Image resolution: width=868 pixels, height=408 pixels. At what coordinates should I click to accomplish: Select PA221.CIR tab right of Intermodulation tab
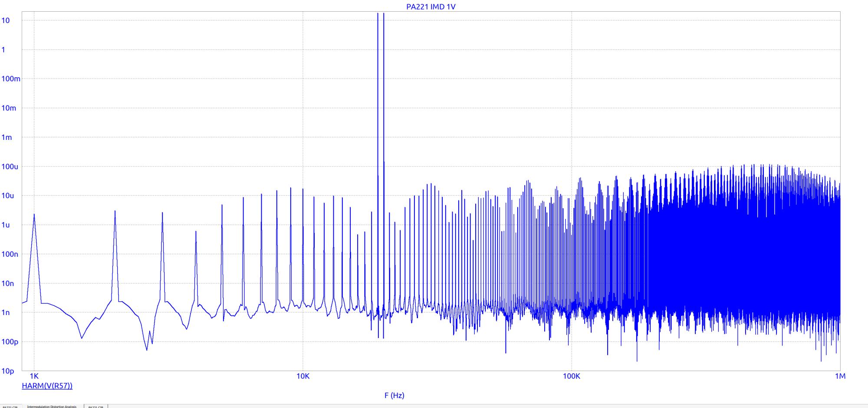tap(95, 406)
